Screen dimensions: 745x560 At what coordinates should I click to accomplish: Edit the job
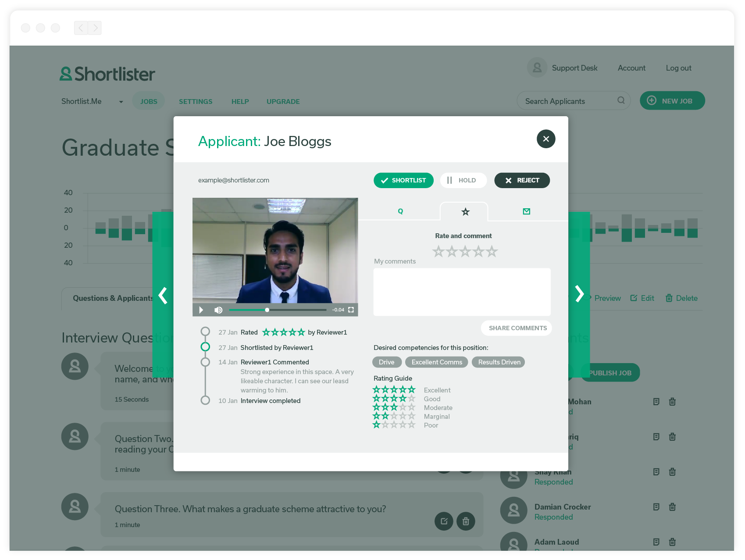(642, 298)
